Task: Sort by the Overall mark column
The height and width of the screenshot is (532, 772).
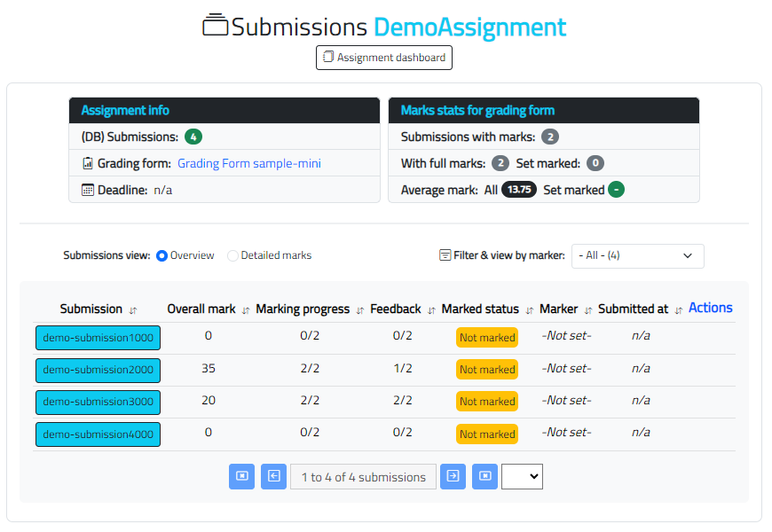Action: [202, 309]
